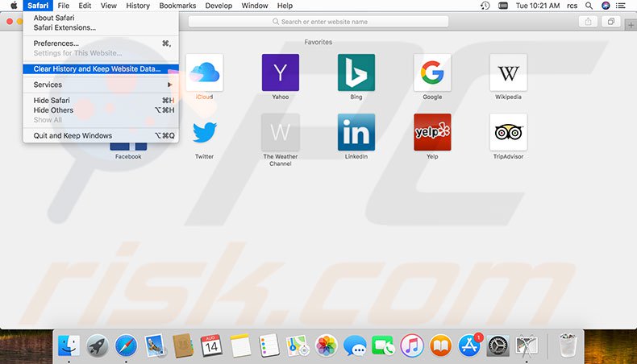Open FaceTime icon in Dock
637x364 pixels.
coord(383,345)
